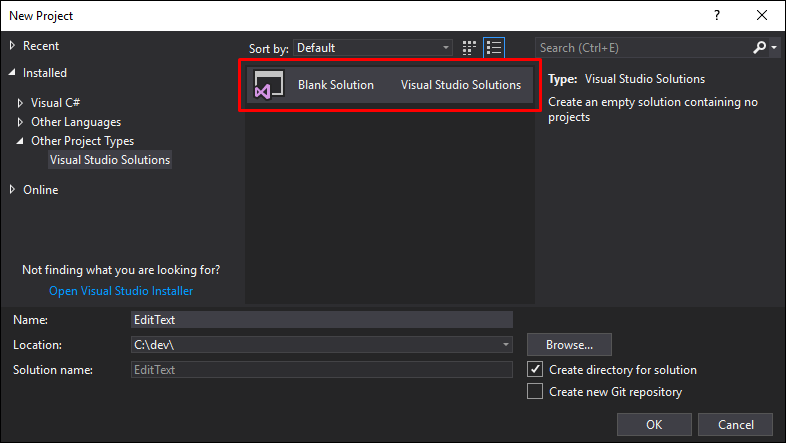This screenshot has height=443, width=786.
Task: Click the Browse... button
Action: click(569, 344)
